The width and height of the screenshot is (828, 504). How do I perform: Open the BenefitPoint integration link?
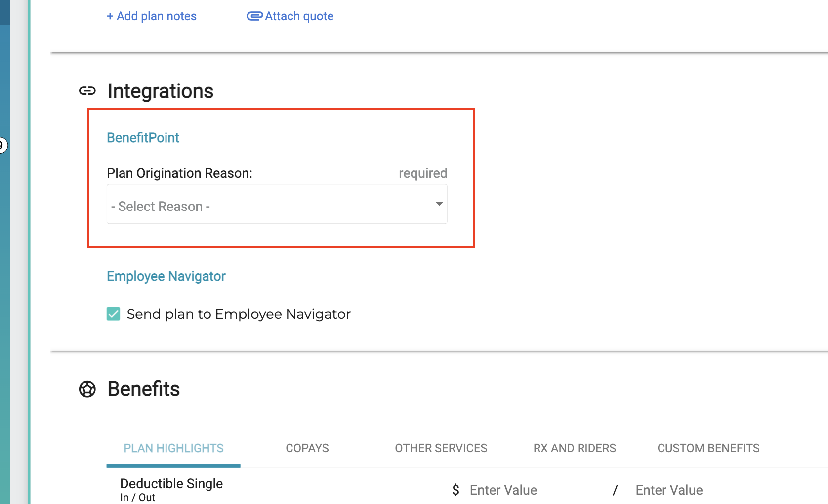pos(143,138)
